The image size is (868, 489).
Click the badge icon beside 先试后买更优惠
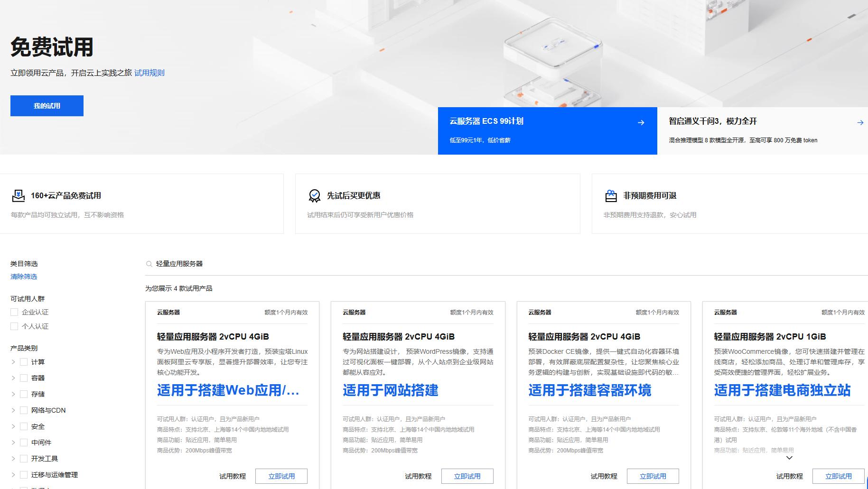pyautogui.click(x=314, y=195)
